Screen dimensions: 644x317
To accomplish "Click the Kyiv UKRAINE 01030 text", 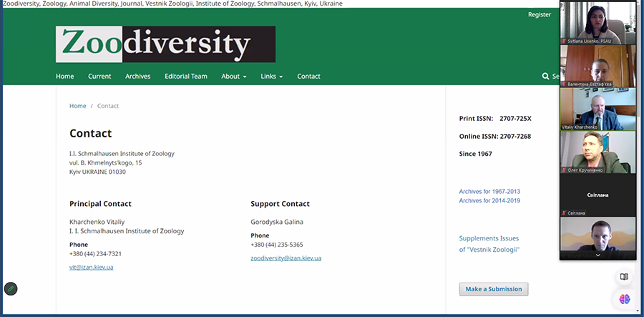I will 97,172.
